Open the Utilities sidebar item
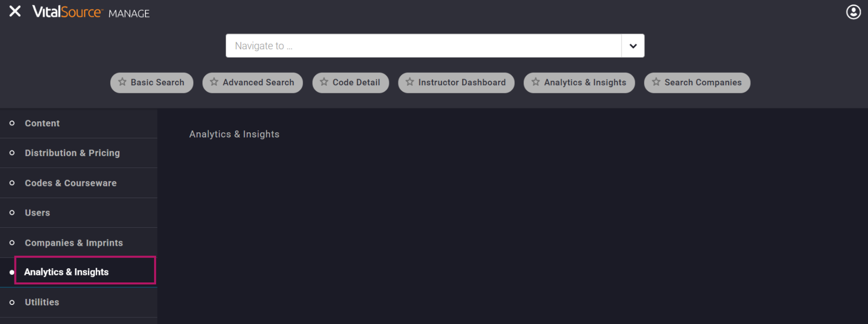868x324 pixels. (42, 302)
